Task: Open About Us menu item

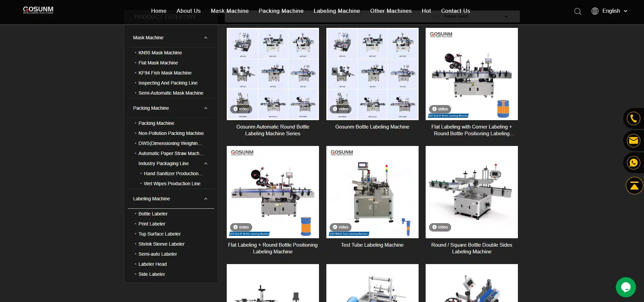Action: tap(189, 11)
